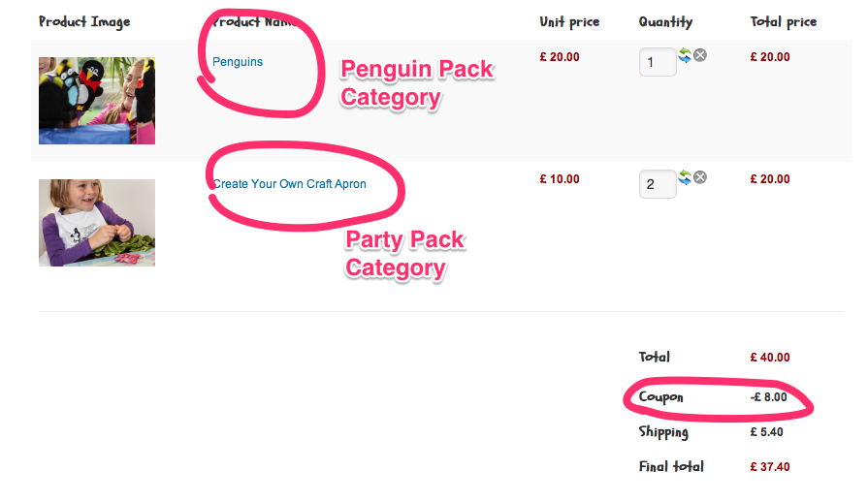This screenshot has width=868, height=502.
Task: Click the Product Image column header
Action: coord(84,21)
